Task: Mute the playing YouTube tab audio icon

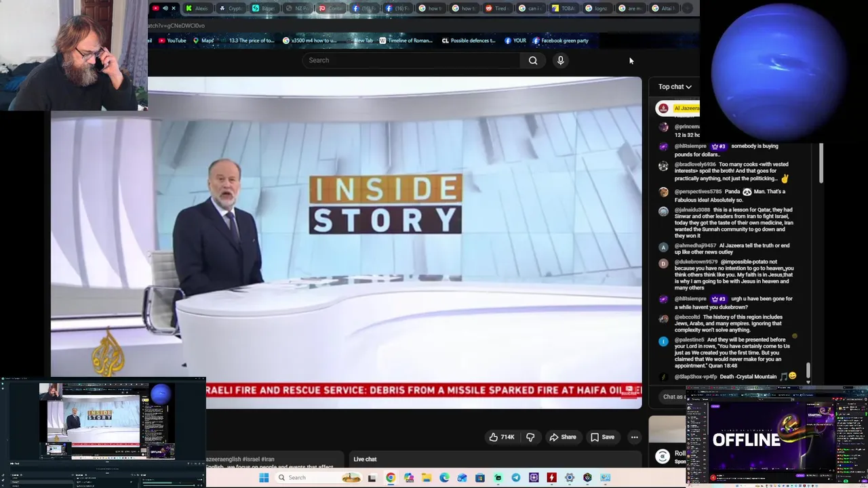Action: point(165,8)
